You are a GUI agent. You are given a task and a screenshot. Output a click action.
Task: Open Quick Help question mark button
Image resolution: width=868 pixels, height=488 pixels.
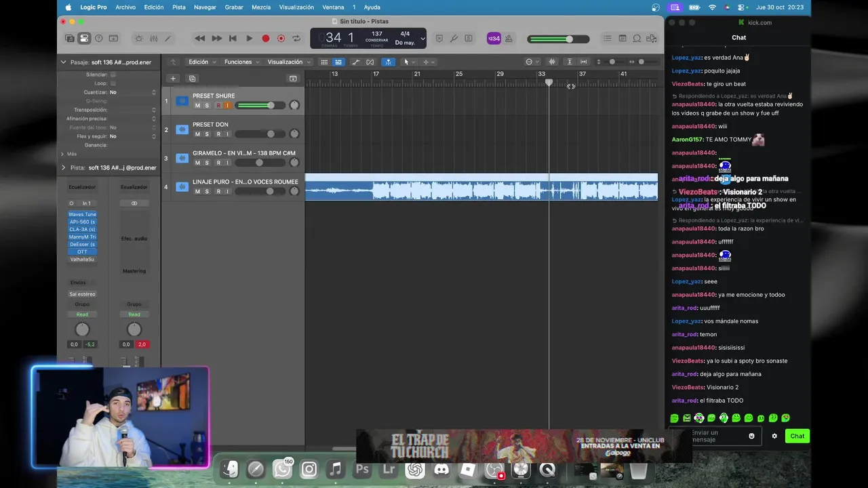click(x=99, y=39)
